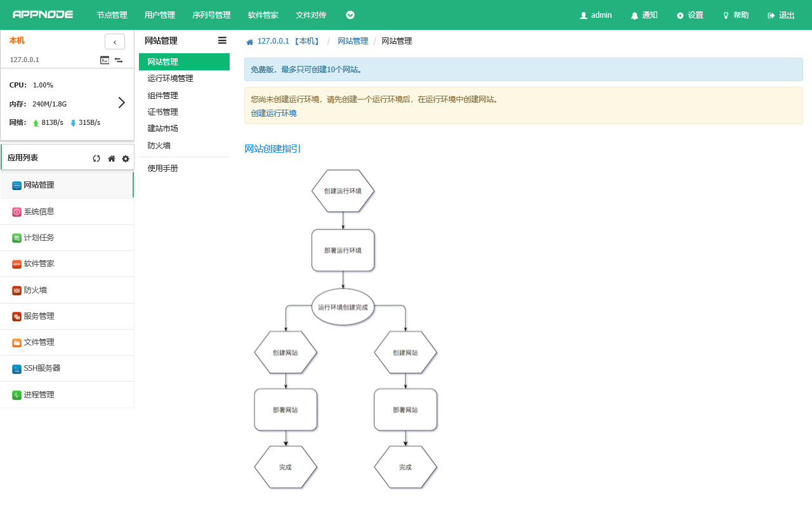Click the 防火墙 app icon
Image resolution: width=812 pixels, height=521 pixels.
[x=16, y=290]
